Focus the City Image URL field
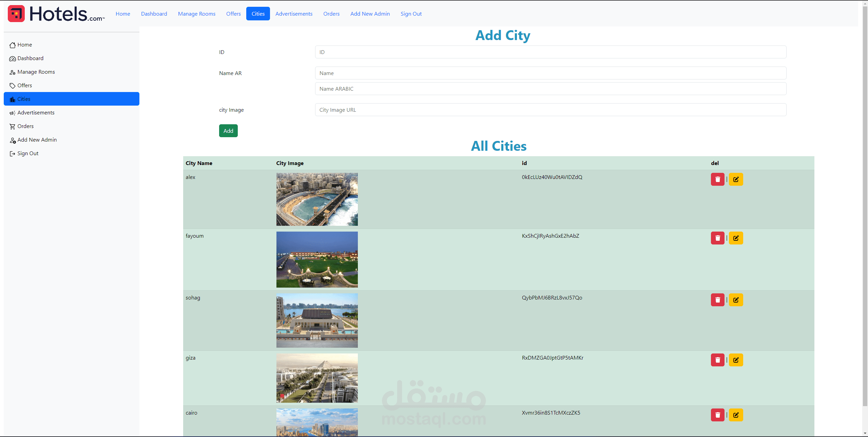Screen dimensions: 868x437 pos(550,110)
